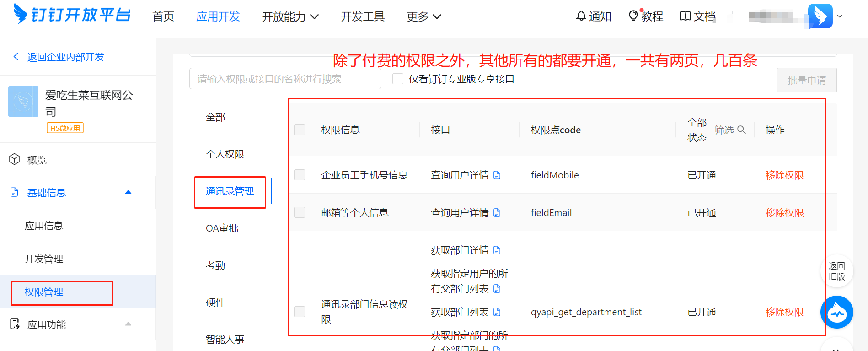Click 移除权限 for fieldMobile
This screenshot has height=351, width=868.
click(x=785, y=175)
